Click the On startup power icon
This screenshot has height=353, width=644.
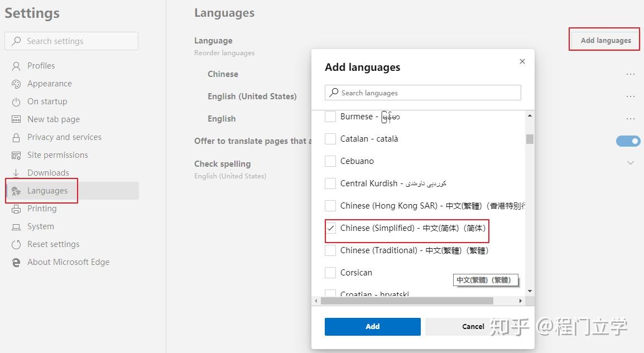click(16, 101)
